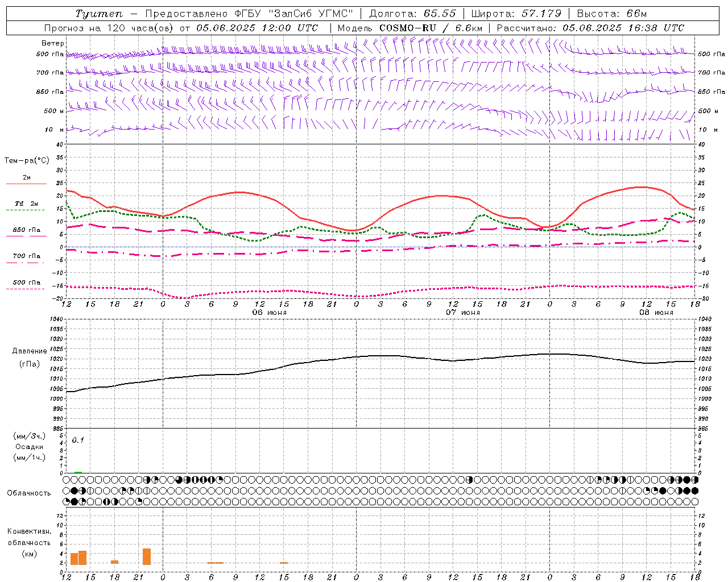
Task: Click the "Тем-ра(°C)" temperature axis title
Action: (x=27, y=161)
